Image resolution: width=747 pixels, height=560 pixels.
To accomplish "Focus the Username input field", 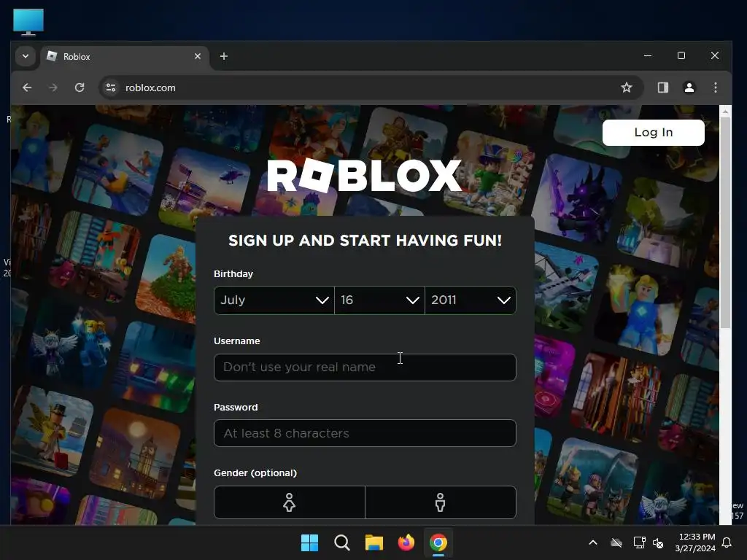I will pyautogui.click(x=365, y=367).
